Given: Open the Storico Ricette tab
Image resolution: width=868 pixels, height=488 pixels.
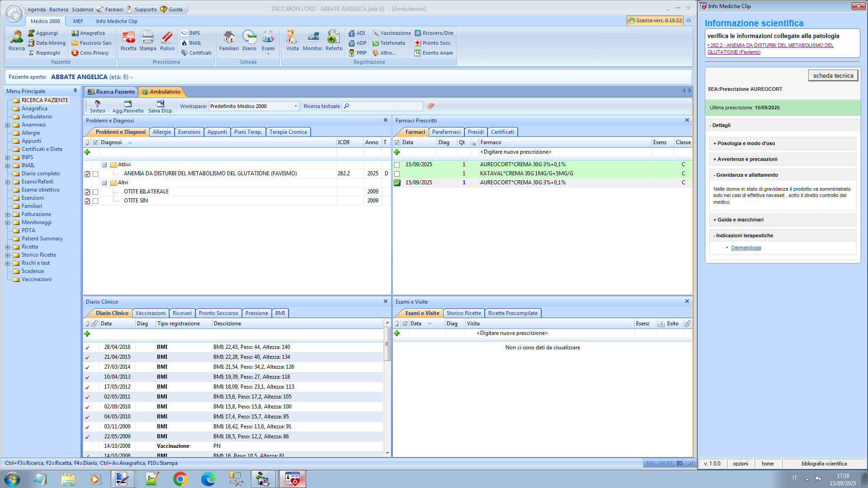Looking at the screenshot, I should [x=463, y=313].
